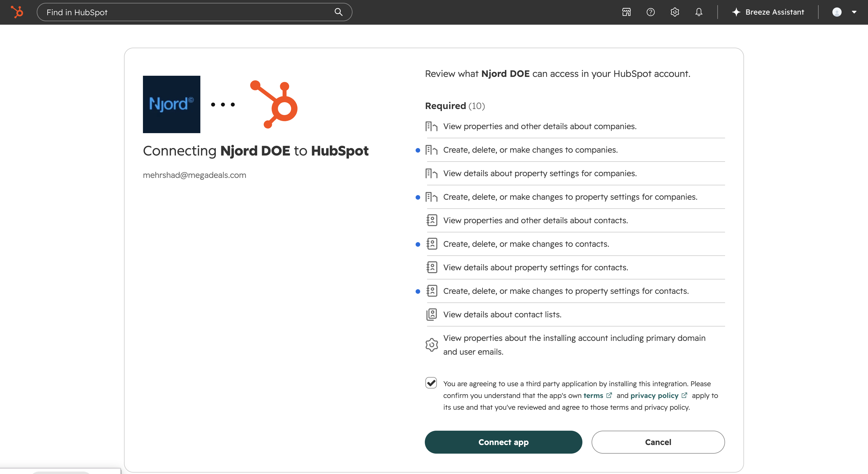This screenshot has width=868, height=474.
Task: Click the email mehrshad@megadeals.com
Action: point(194,175)
